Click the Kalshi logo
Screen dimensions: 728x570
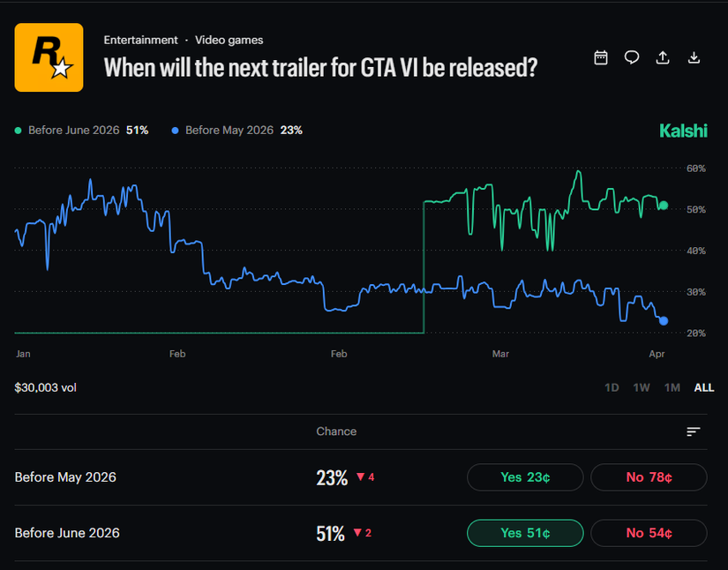(x=683, y=130)
